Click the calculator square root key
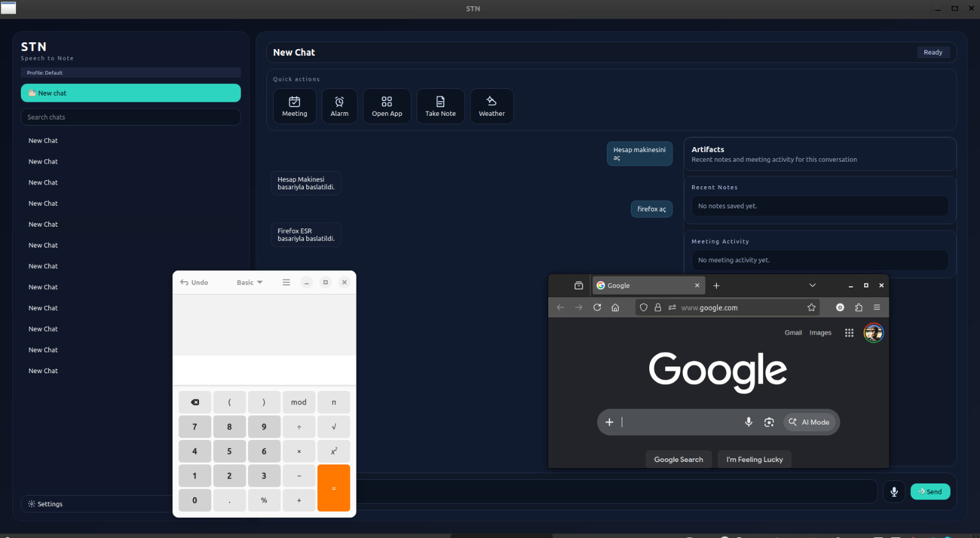980x538 pixels. (x=334, y=426)
